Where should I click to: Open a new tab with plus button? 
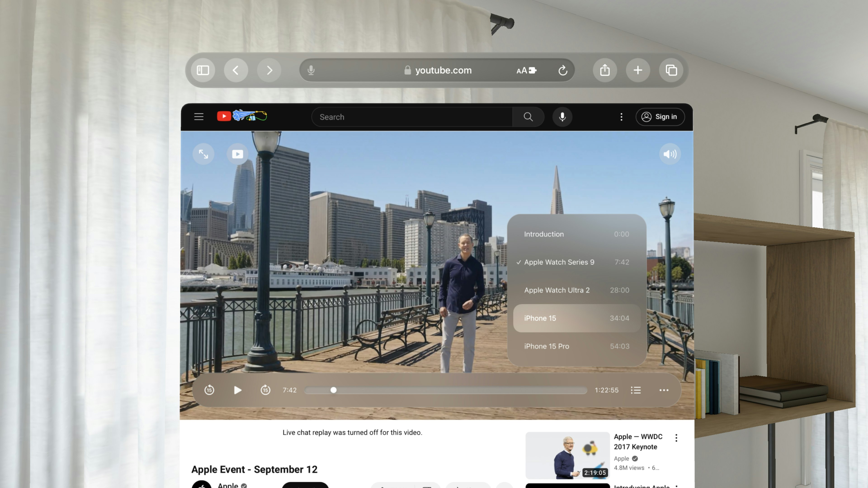click(x=638, y=70)
